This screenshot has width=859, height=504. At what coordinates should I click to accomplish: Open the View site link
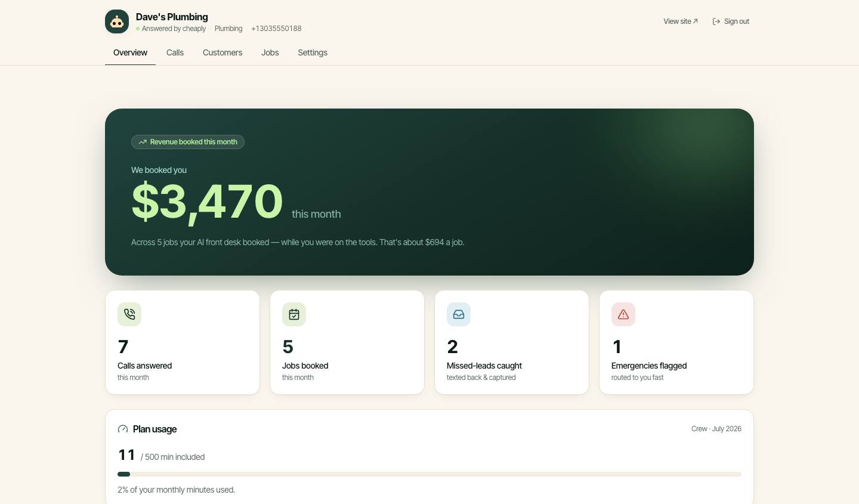click(x=681, y=21)
